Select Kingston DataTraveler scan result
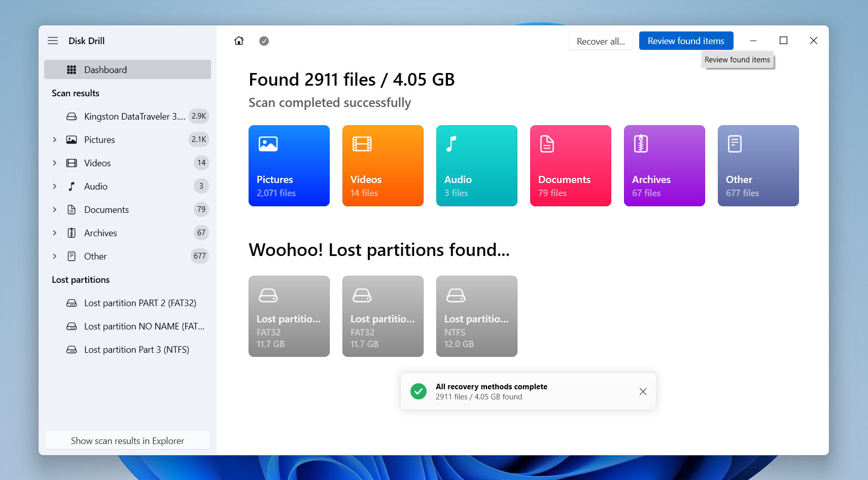Image resolution: width=868 pixels, height=480 pixels. 127,117
